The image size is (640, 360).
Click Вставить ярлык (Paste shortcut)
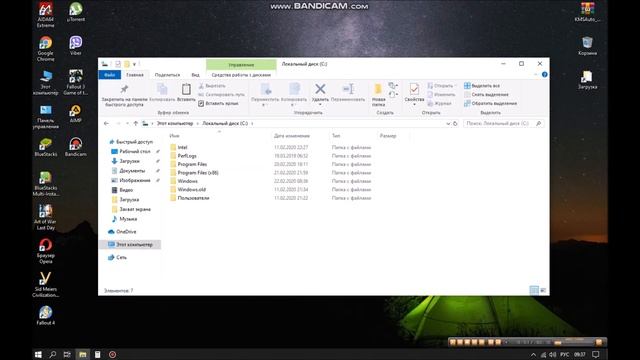218,103
